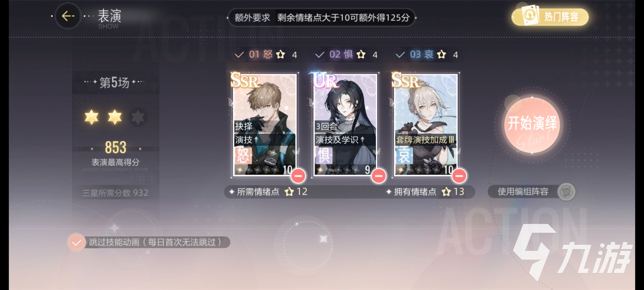Start the performance with 开始演绎
The image size is (644, 290).
[x=532, y=125]
